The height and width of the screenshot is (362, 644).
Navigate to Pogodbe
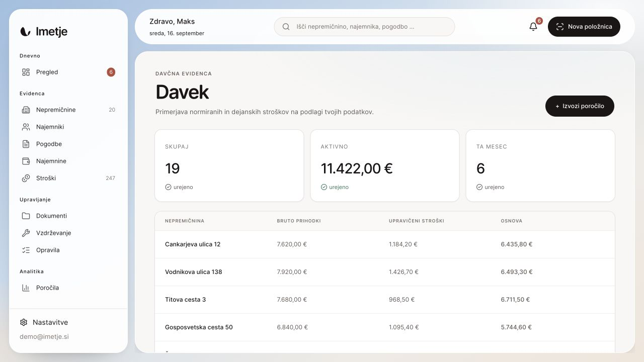pyautogui.click(x=68, y=144)
